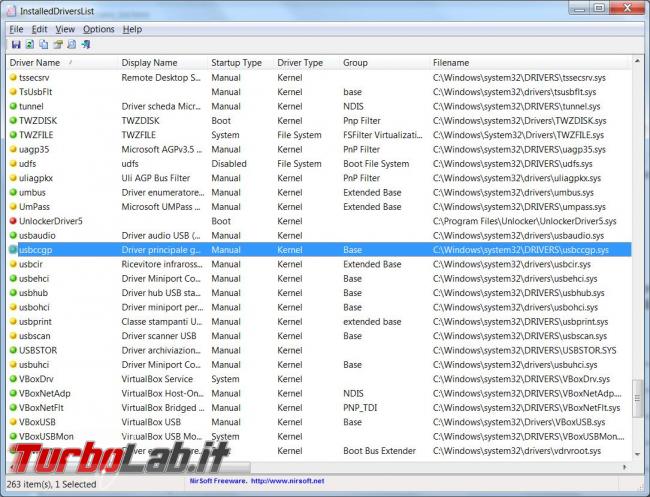Click the Refresh toolbar icon
This screenshot has width=650, height=497.
coord(30,44)
